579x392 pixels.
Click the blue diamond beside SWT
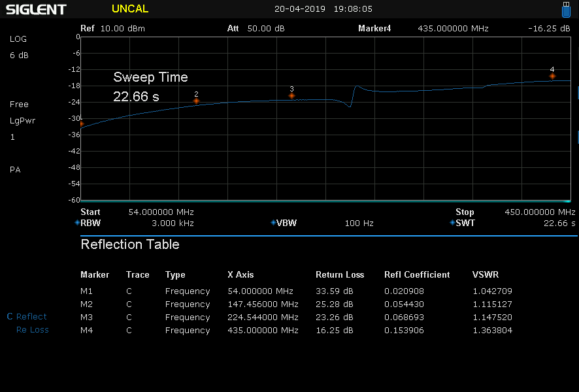452,223
